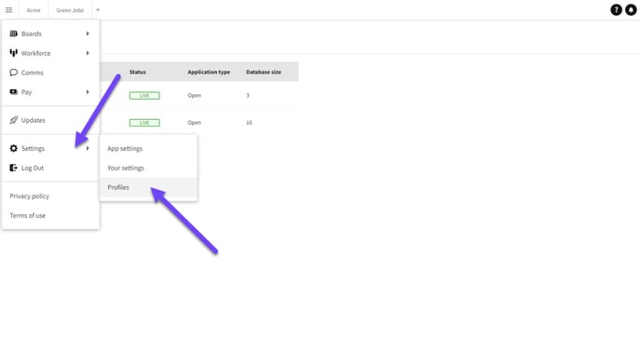
Task: Select Profiles in the submenu
Action: [148, 187]
